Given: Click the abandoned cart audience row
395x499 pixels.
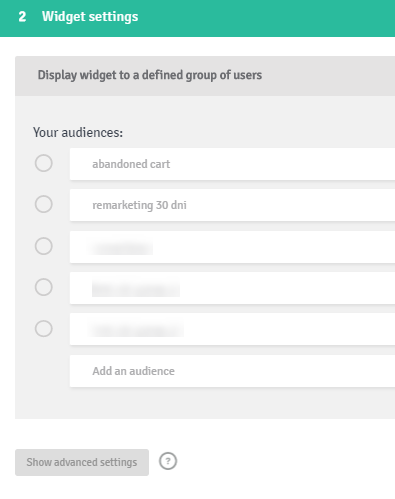Looking at the screenshot, I should pyautogui.click(x=232, y=164).
